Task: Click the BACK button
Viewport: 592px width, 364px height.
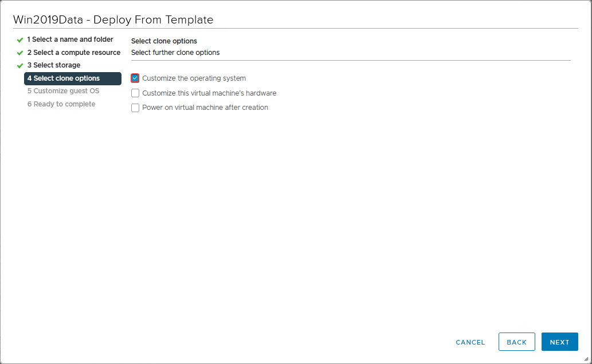Action: pos(516,342)
